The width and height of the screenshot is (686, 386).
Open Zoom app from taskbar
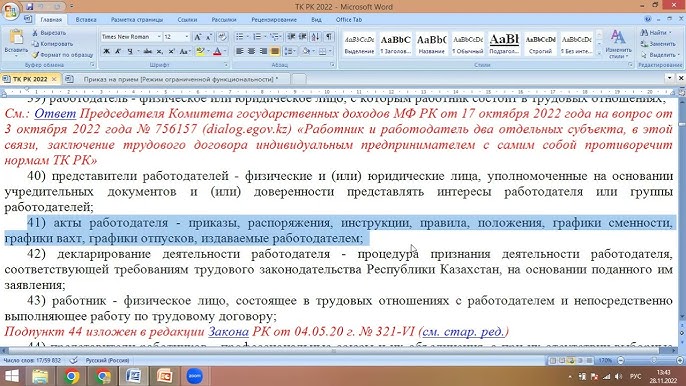195,376
